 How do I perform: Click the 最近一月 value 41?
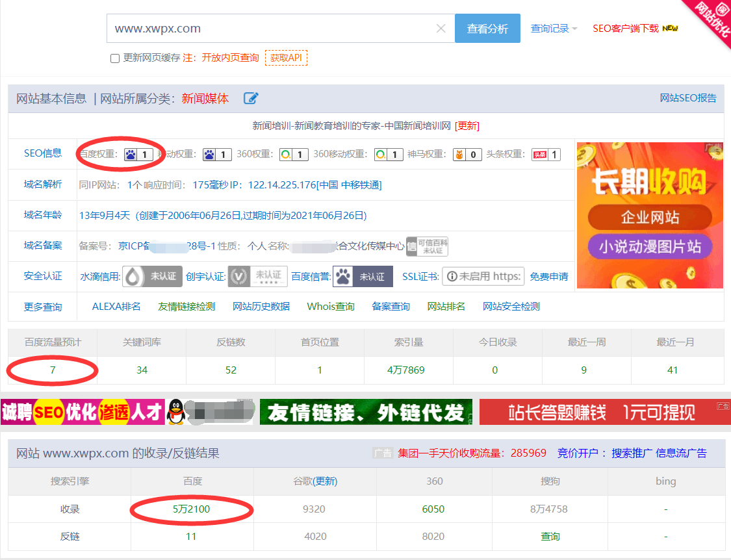[x=673, y=370]
